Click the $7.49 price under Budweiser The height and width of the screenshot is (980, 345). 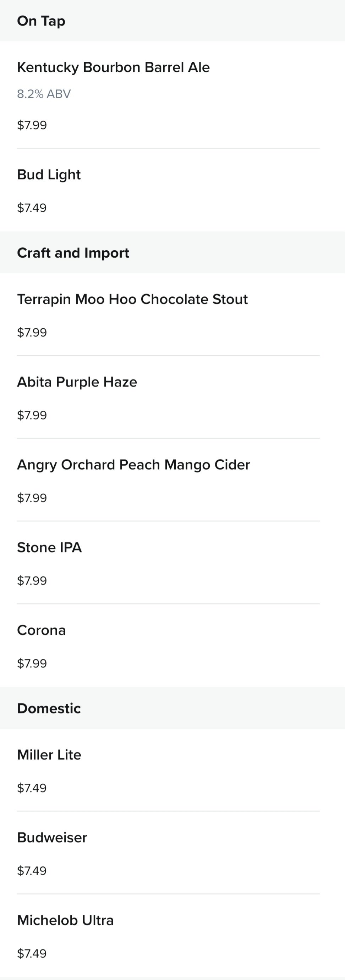coord(32,871)
